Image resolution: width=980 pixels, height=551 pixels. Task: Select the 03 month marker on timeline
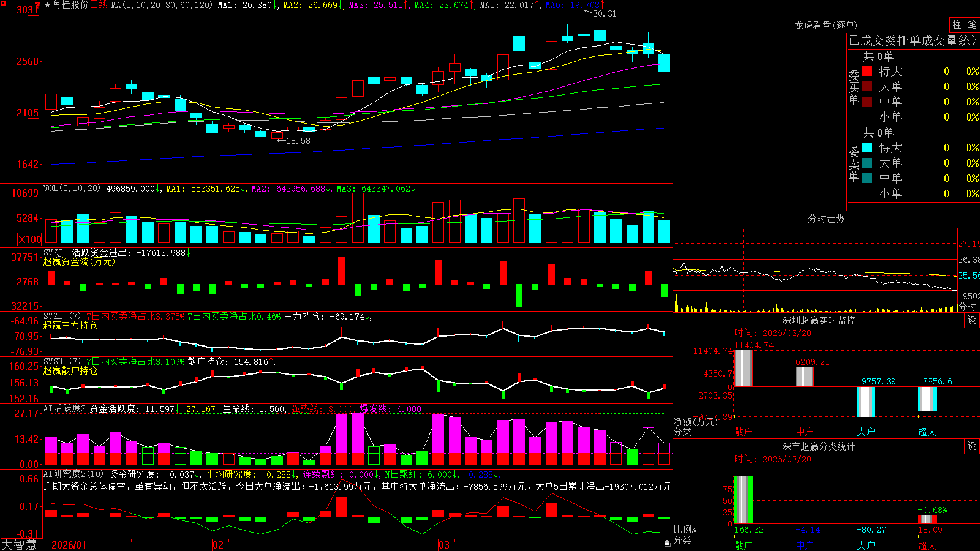(444, 545)
